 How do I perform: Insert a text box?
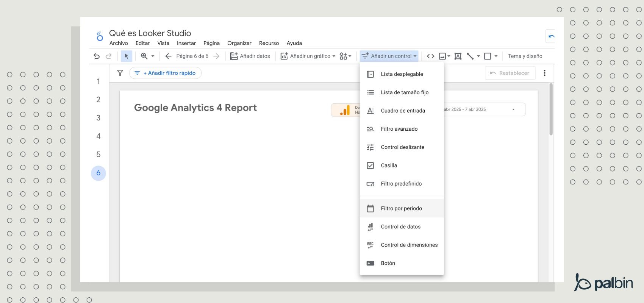[458, 56]
